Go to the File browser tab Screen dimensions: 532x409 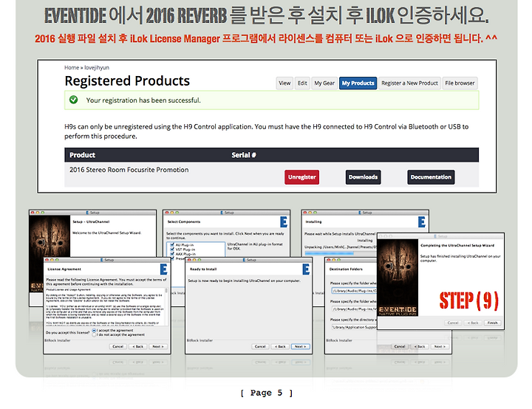(460, 83)
